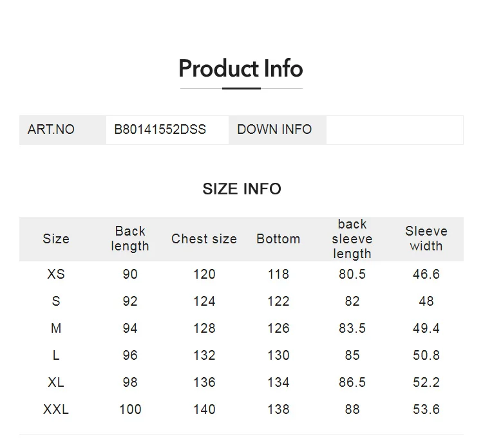This screenshot has width=483, height=448.
Task: Click the Size column header
Action: click(56, 239)
